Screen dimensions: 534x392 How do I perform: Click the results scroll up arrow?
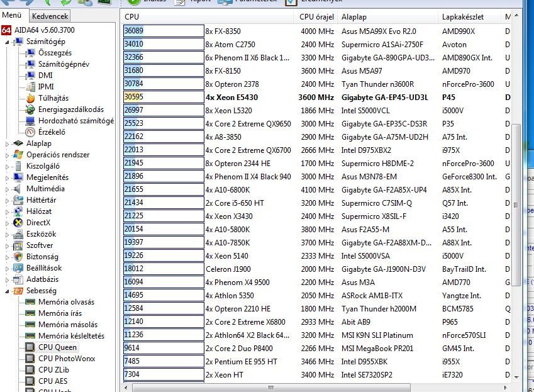pos(516,15)
